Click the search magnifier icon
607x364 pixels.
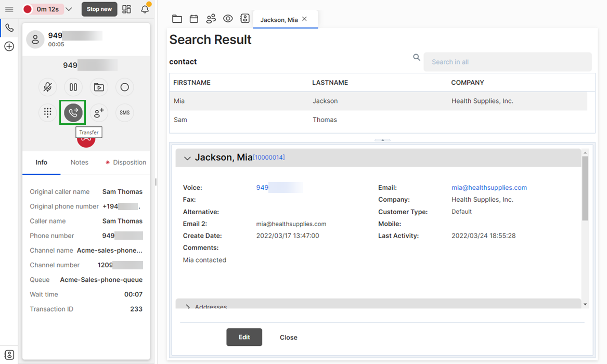point(417,57)
